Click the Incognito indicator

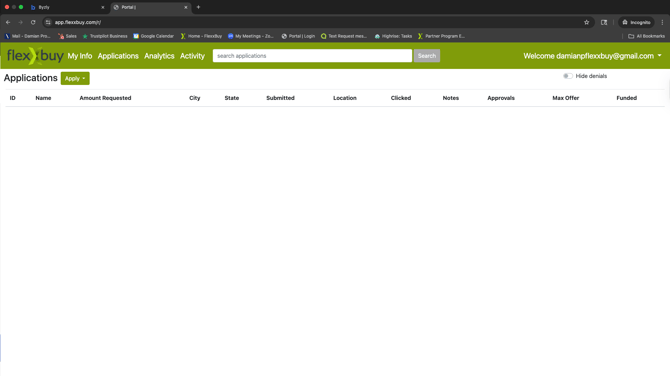[x=636, y=22]
